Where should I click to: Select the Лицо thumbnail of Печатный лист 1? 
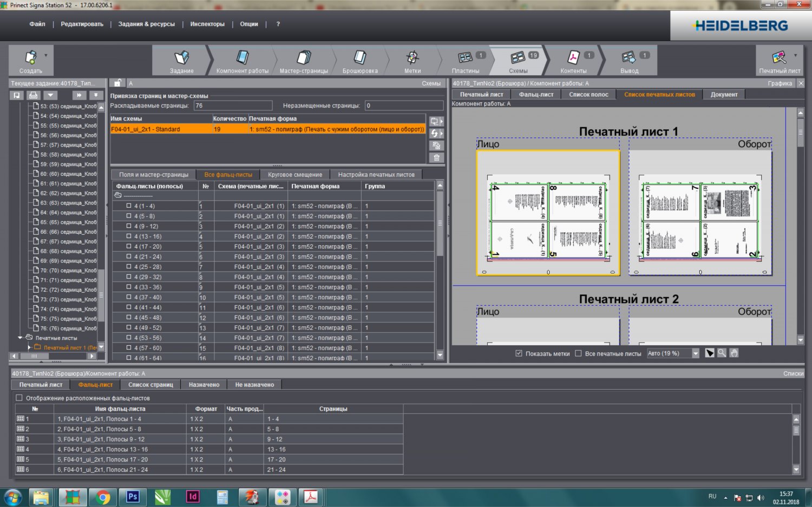point(548,213)
